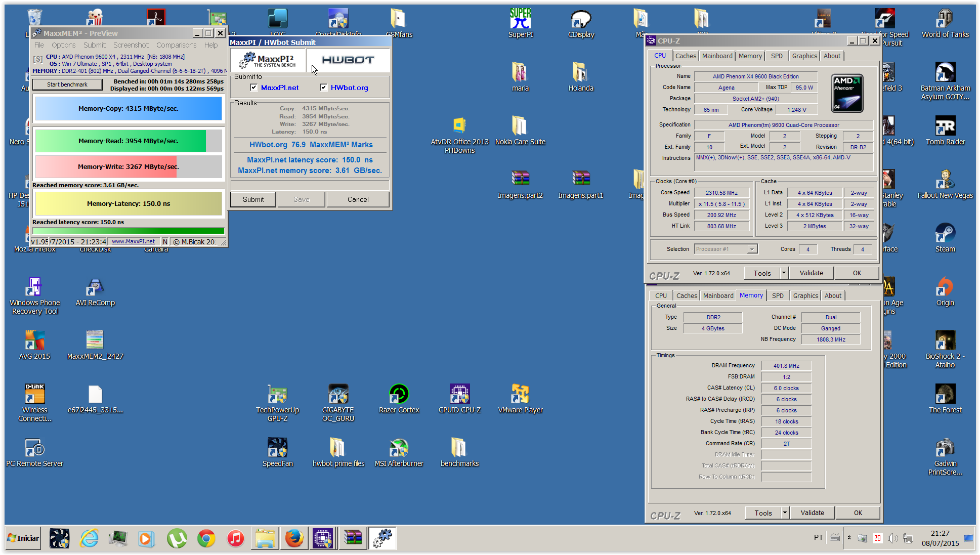
Task: Open the SpeedFan desktop icon
Action: click(277, 453)
